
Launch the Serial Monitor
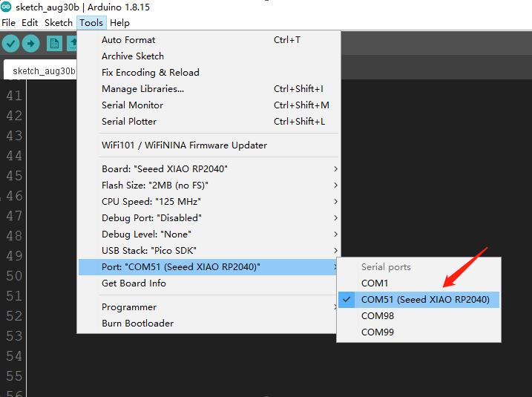208,105
